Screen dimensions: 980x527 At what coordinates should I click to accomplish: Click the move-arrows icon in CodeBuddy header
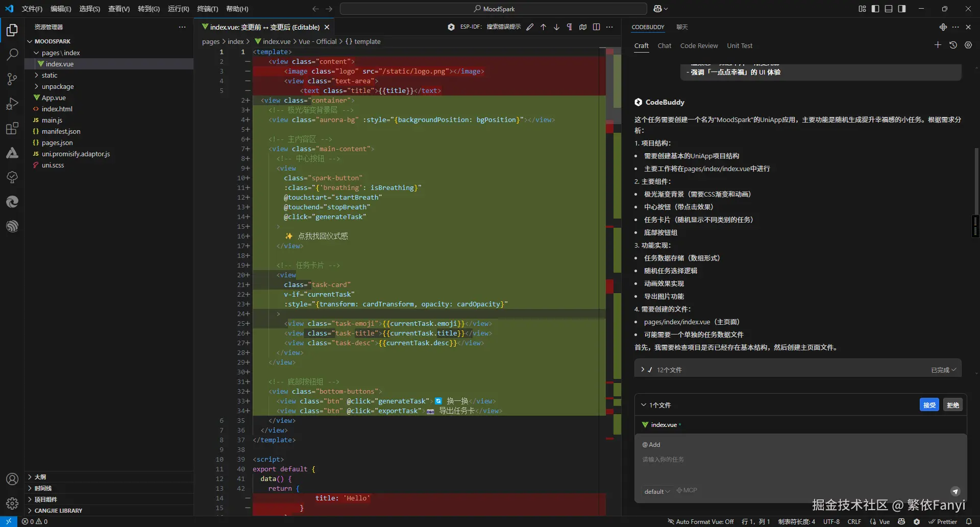[x=943, y=27]
